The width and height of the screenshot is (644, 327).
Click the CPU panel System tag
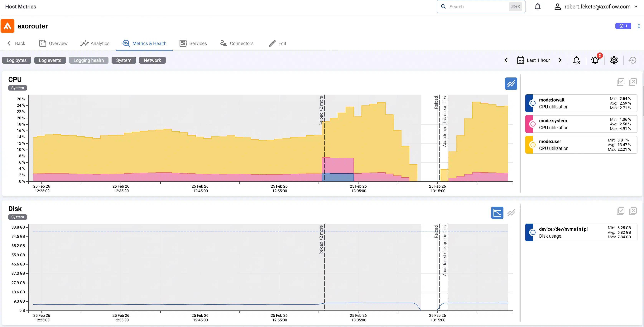[x=17, y=88]
